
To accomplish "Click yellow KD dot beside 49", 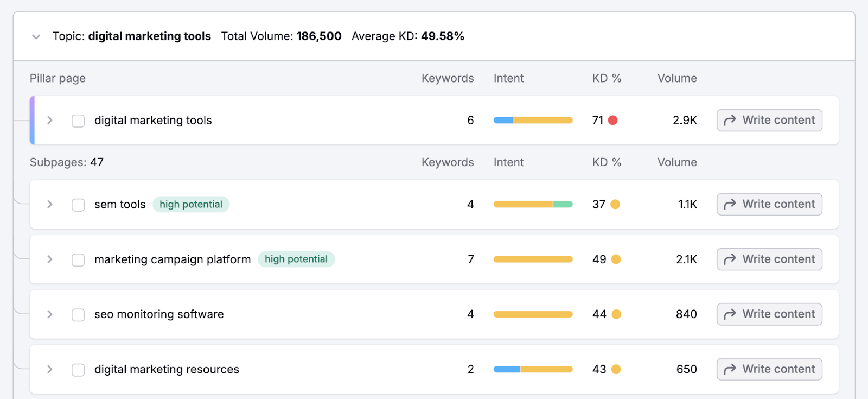I will [x=616, y=259].
